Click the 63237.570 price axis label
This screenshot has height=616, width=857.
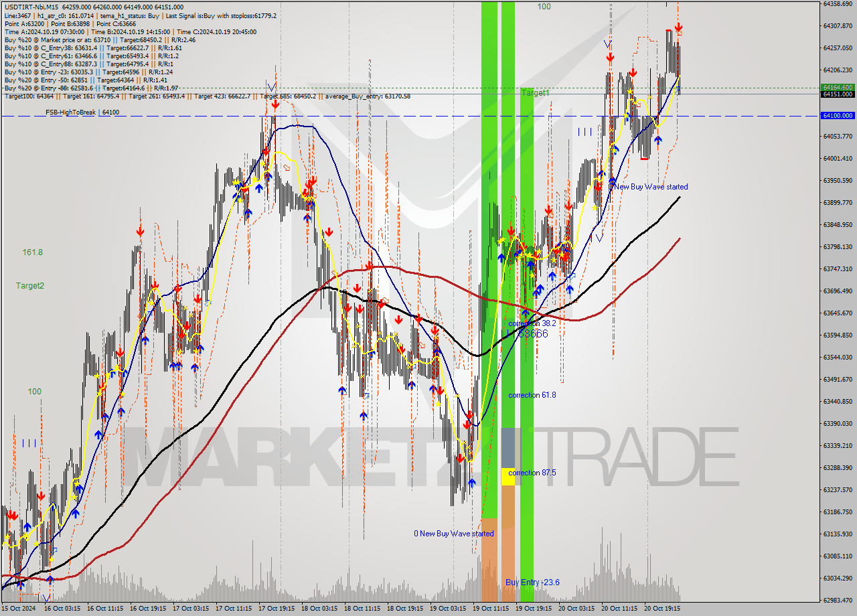(x=838, y=489)
